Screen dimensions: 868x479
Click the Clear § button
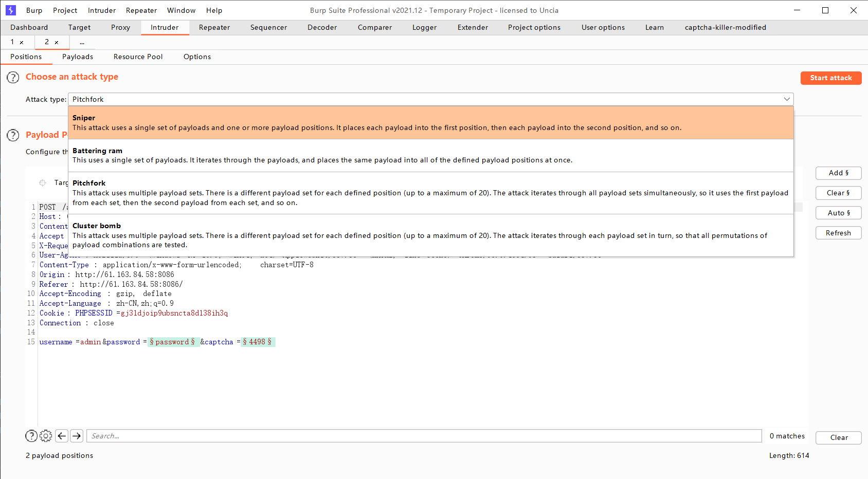click(x=839, y=193)
